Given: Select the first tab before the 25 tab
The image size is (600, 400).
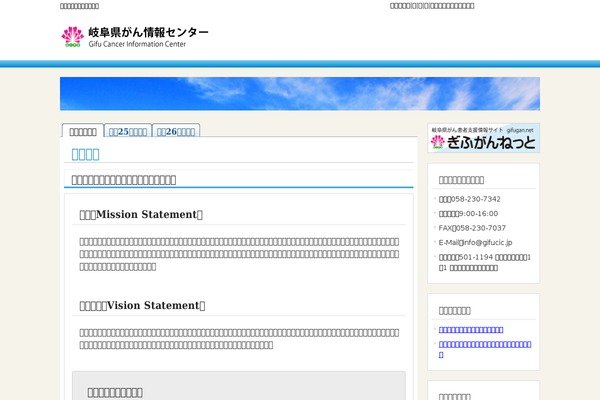Looking at the screenshot, I should 83,132.
